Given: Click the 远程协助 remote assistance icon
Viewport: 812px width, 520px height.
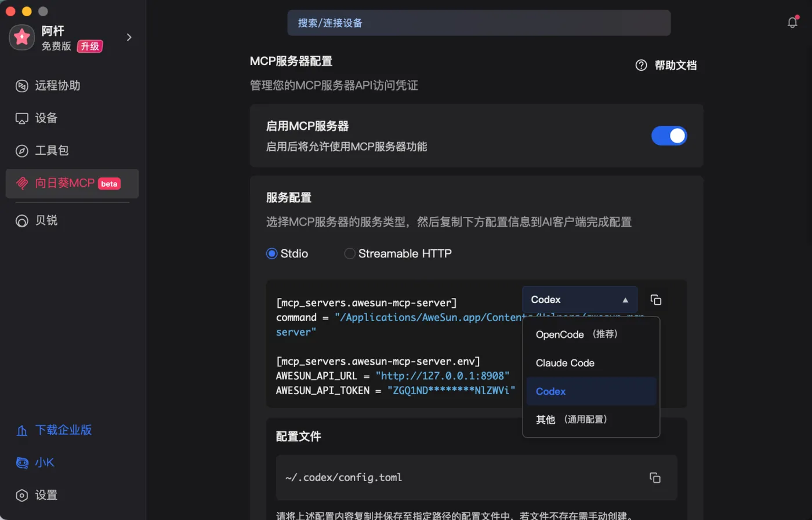Looking at the screenshot, I should click(22, 86).
